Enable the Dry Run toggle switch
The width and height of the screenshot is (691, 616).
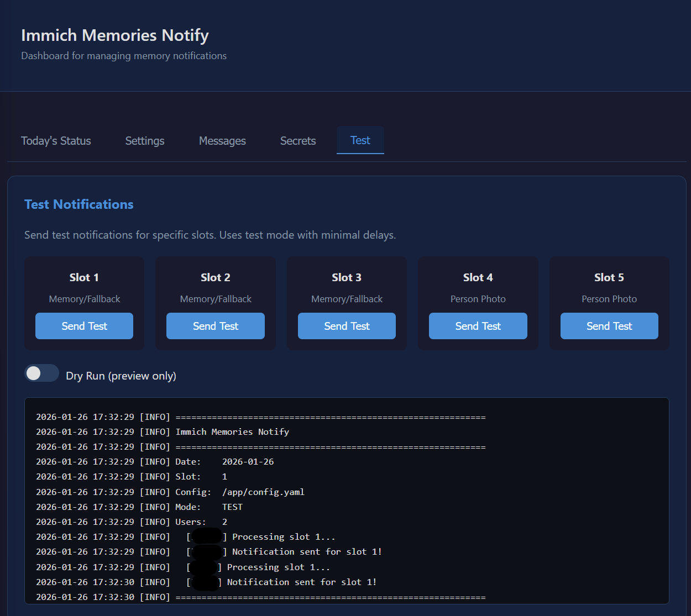click(42, 373)
